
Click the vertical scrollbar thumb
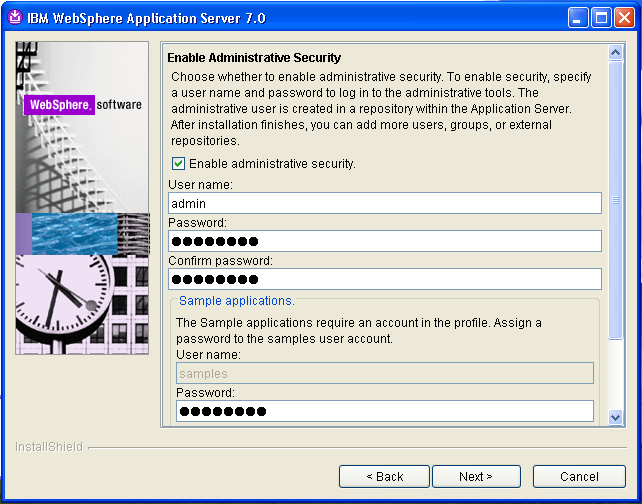click(x=616, y=200)
